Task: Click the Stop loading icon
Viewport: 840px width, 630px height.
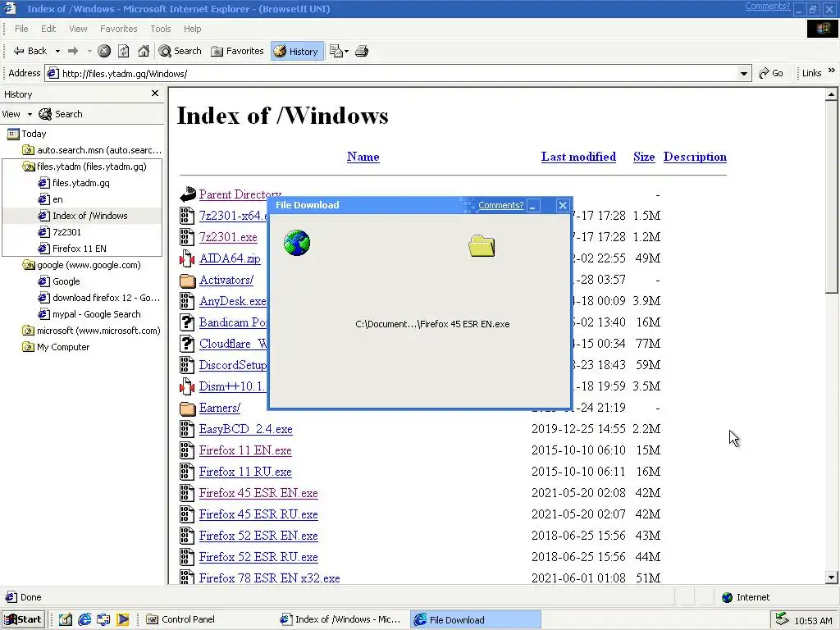Action: point(104,51)
